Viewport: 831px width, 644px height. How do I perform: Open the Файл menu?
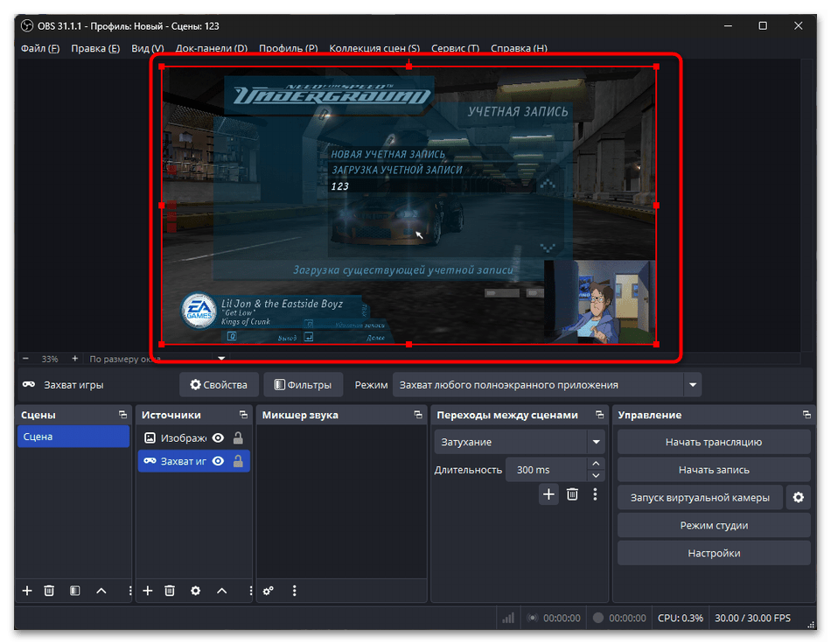click(x=39, y=48)
